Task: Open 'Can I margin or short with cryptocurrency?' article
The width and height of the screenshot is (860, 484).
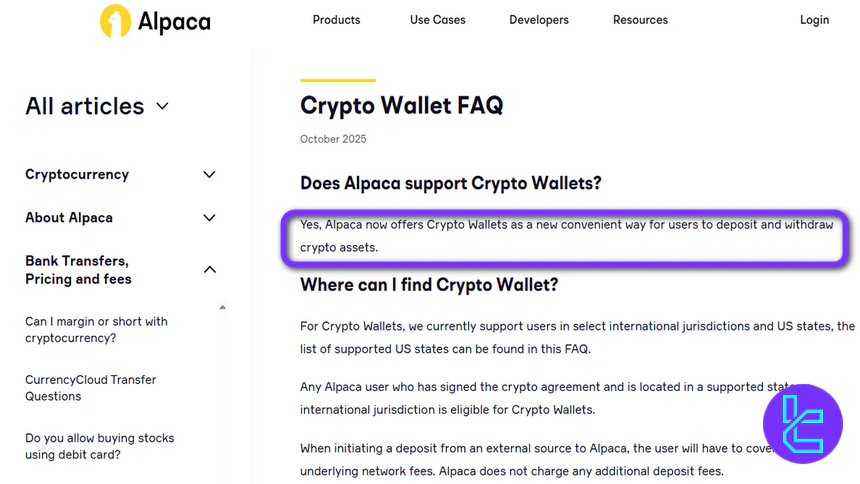Action: (x=96, y=329)
